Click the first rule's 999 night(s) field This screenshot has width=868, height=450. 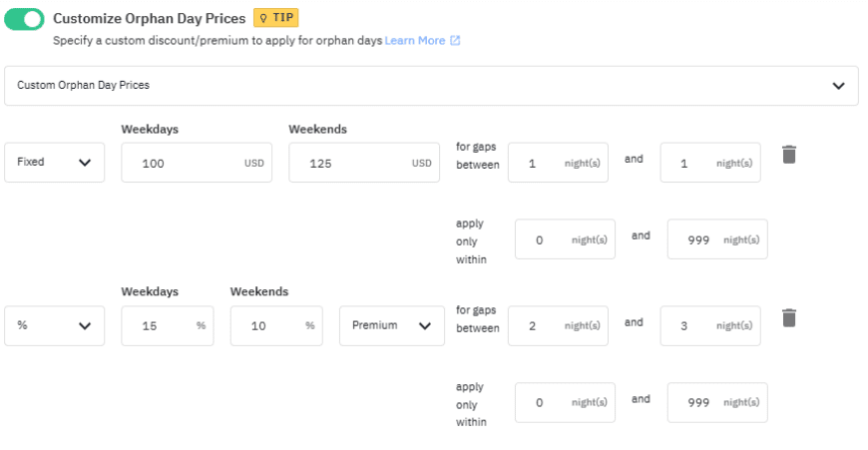point(716,239)
